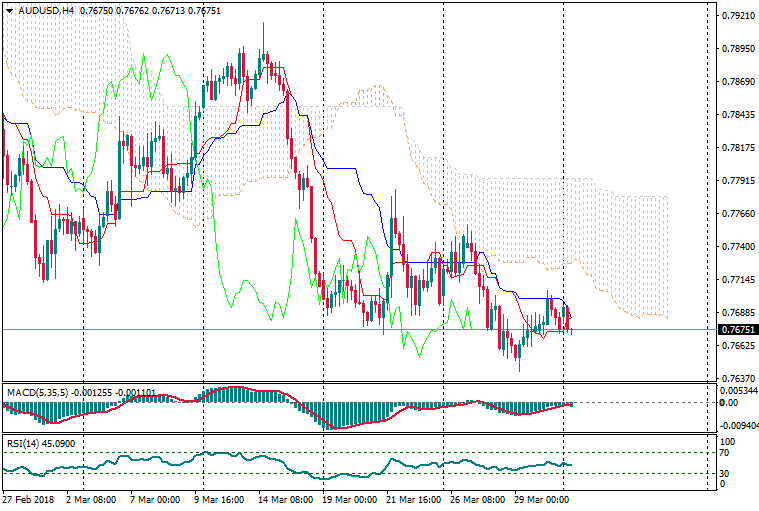Click the current price tag 0.76751

pyautogui.click(x=738, y=329)
